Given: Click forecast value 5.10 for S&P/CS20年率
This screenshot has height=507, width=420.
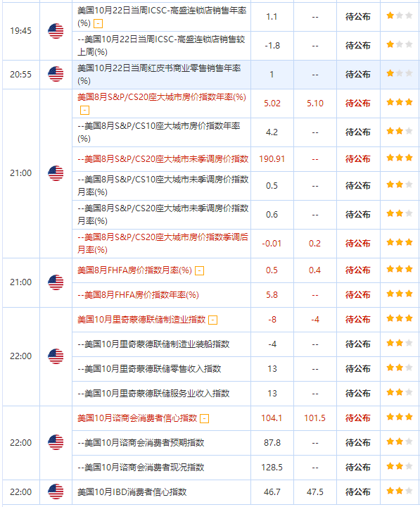Looking at the screenshot, I should click(315, 104).
